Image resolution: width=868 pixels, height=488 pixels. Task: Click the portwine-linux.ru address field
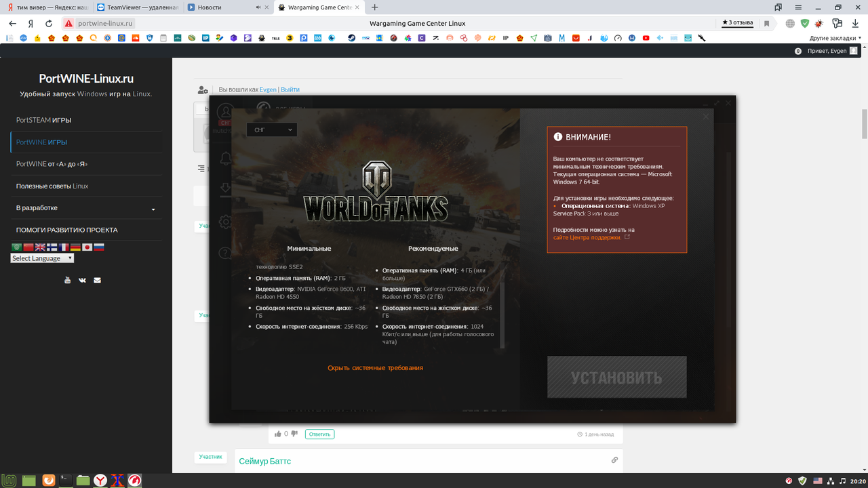pyautogui.click(x=105, y=23)
